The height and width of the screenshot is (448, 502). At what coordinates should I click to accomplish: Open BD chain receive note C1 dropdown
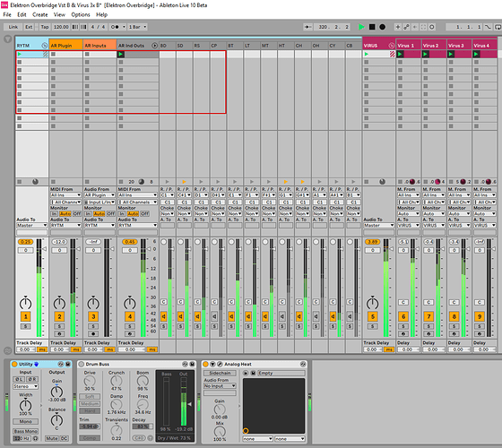(167, 195)
